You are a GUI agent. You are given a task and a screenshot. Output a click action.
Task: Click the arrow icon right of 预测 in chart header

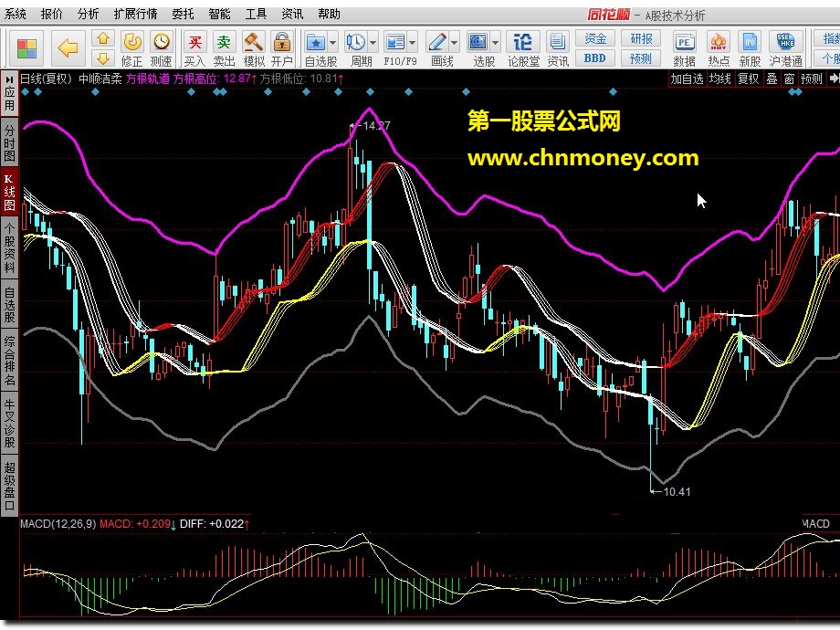tap(834, 79)
